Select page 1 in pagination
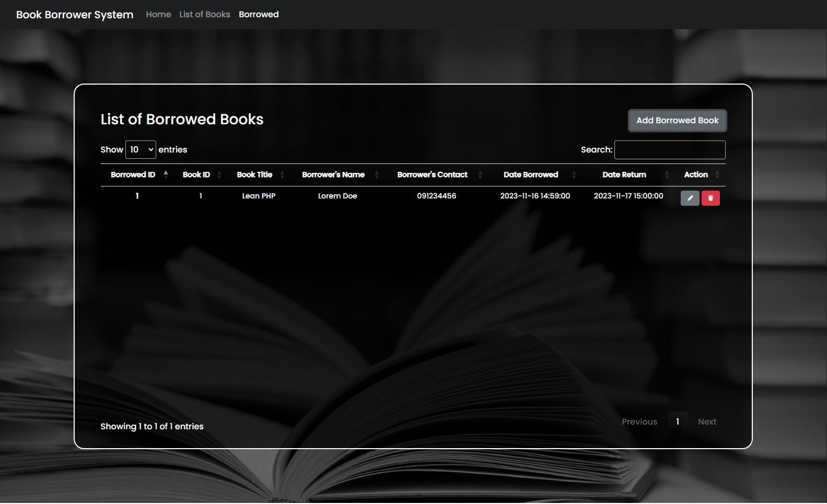The width and height of the screenshot is (827, 504). (x=678, y=422)
